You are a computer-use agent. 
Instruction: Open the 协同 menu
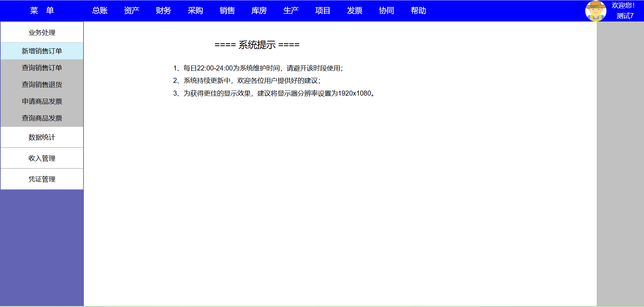tap(386, 11)
